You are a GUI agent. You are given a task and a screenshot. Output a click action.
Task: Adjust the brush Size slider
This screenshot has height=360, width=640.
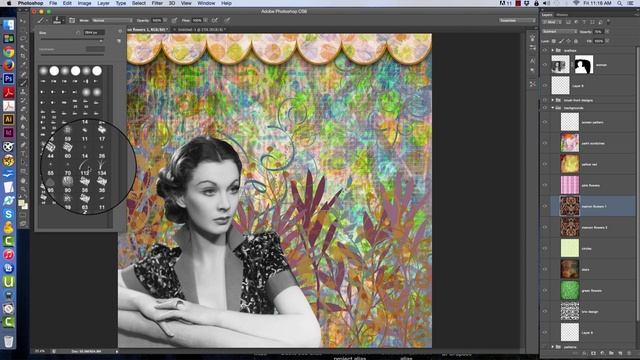[x=72, y=40]
